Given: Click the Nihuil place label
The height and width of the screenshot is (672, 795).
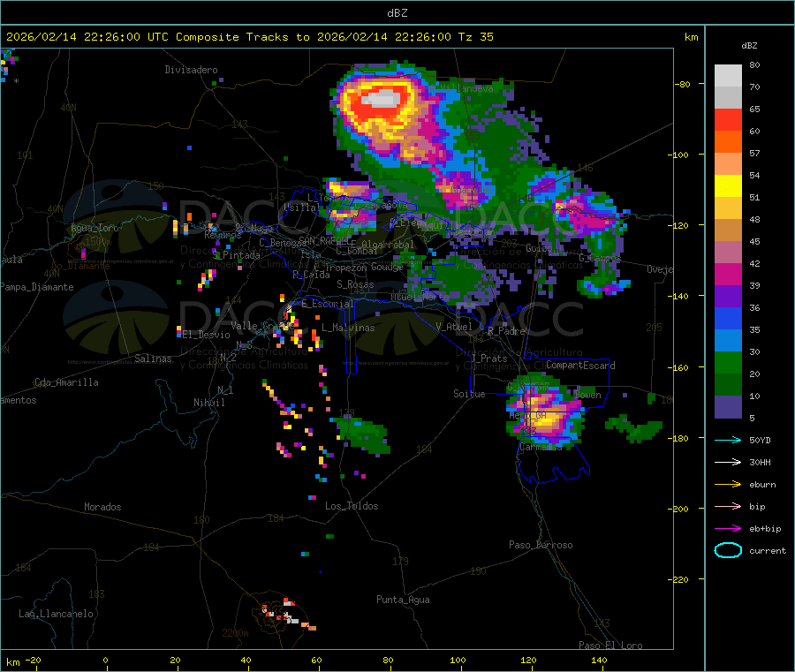Looking at the screenshot, I should [208, 403].
